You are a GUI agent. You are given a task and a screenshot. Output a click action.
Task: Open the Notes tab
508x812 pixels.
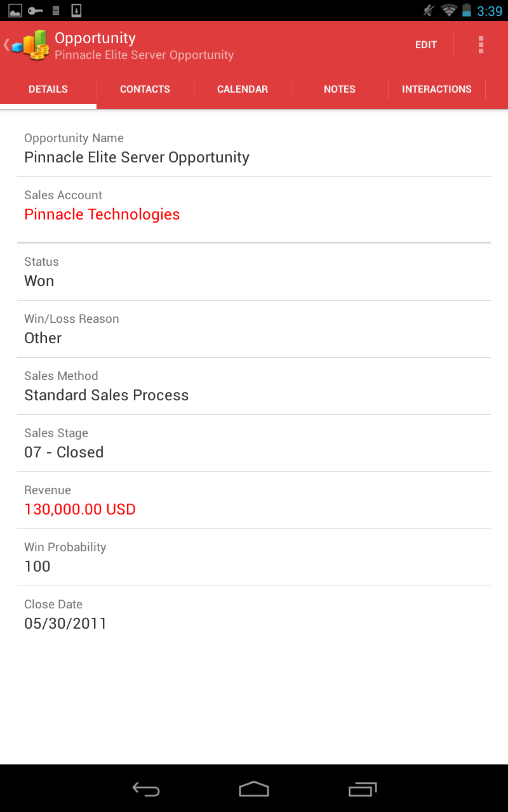click(340, 89)
